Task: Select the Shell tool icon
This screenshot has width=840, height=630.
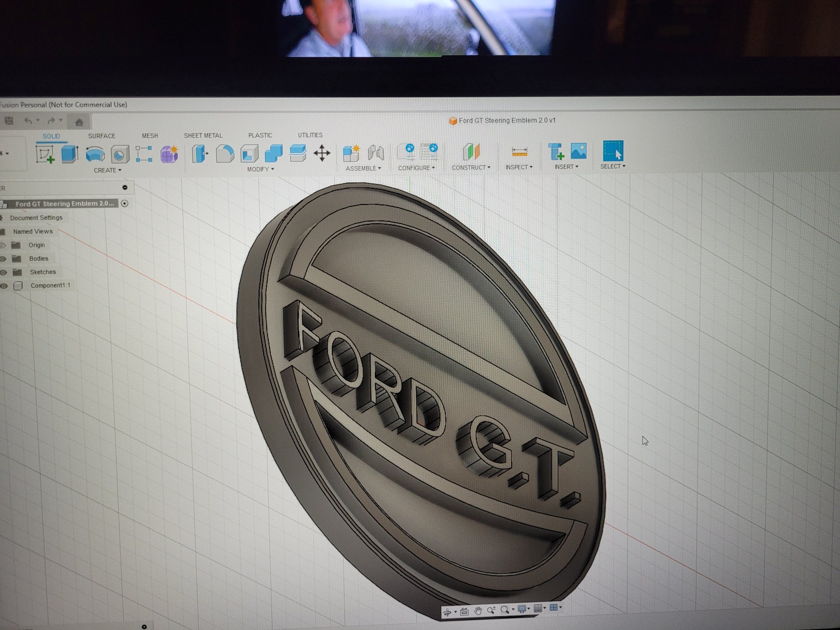Action: pyautogui.click(x=249, y=153)
